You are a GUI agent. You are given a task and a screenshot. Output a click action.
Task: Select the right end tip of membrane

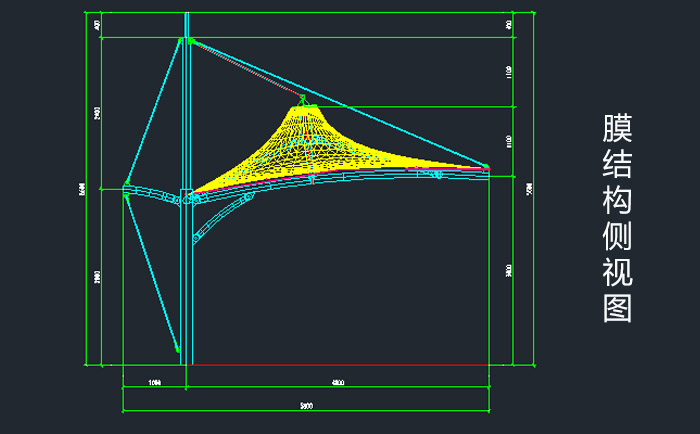[x=487, y=167]
